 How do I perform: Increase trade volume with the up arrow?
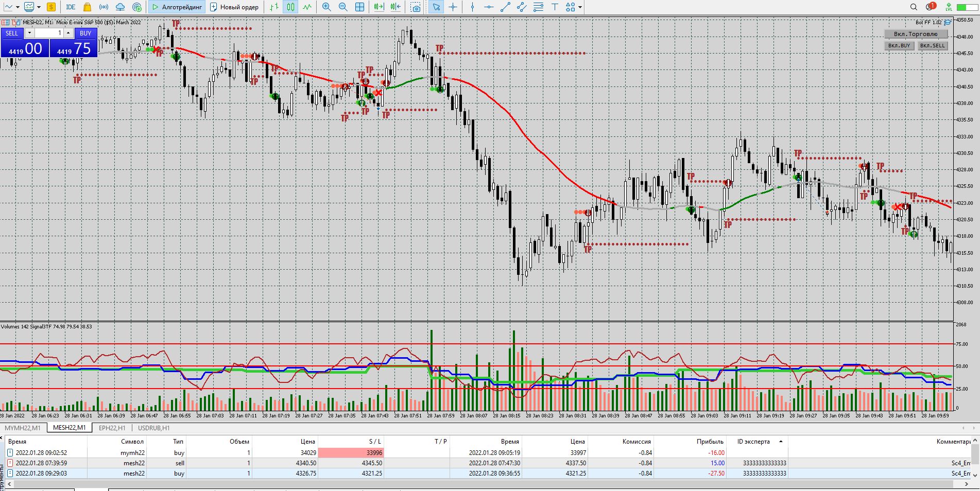[68, 33]
